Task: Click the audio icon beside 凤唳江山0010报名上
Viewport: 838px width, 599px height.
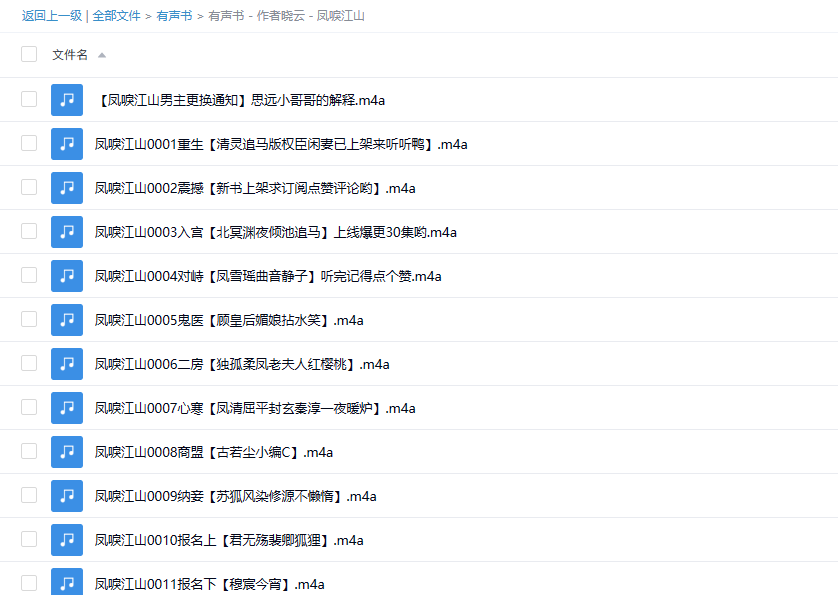Action: click(x=67, y=540)
